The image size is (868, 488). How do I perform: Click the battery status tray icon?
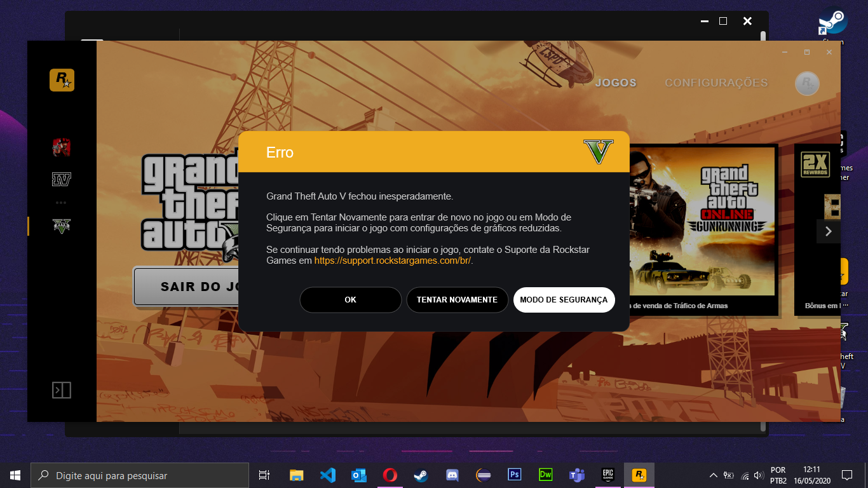pyautogui.click(x=729, y=475)
